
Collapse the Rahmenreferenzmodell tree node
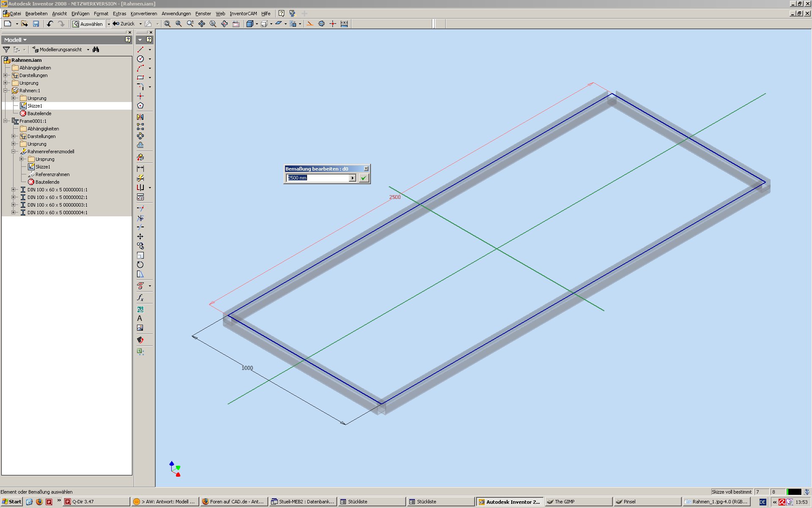[14, 152]
